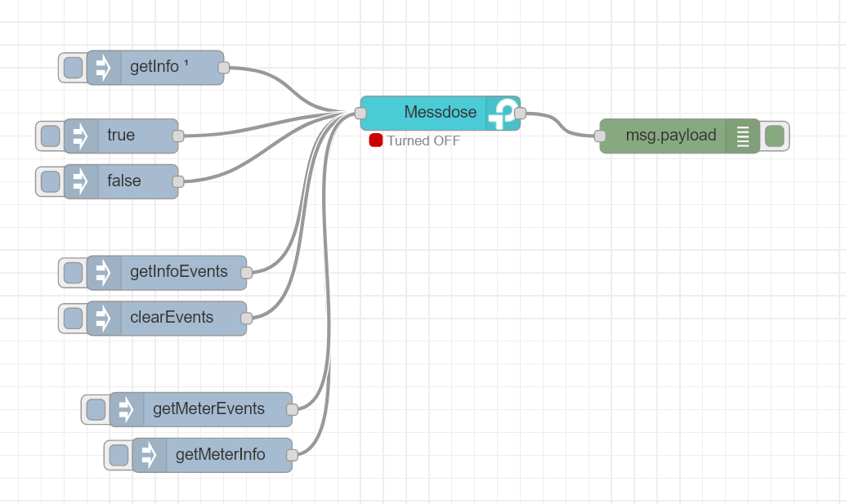The width and height of the screenshot is (846, 504).
Task: Click the arrow icon on true node
Action: coord(81,136)
